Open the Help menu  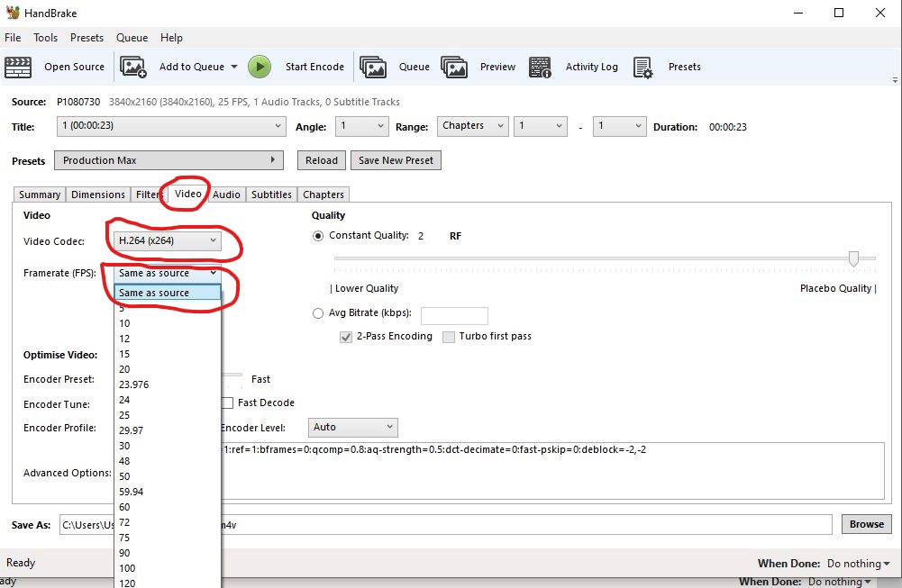(x=171, y=38)
